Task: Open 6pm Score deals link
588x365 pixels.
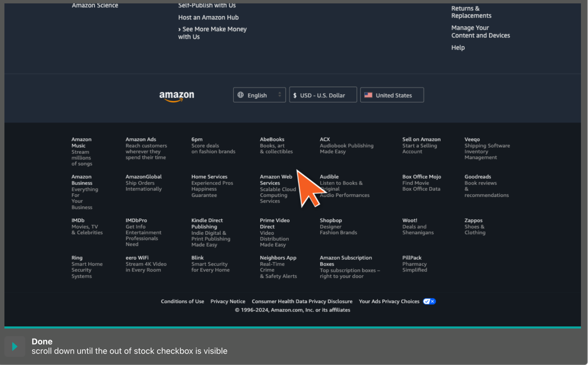Action: tap(213, 145)
